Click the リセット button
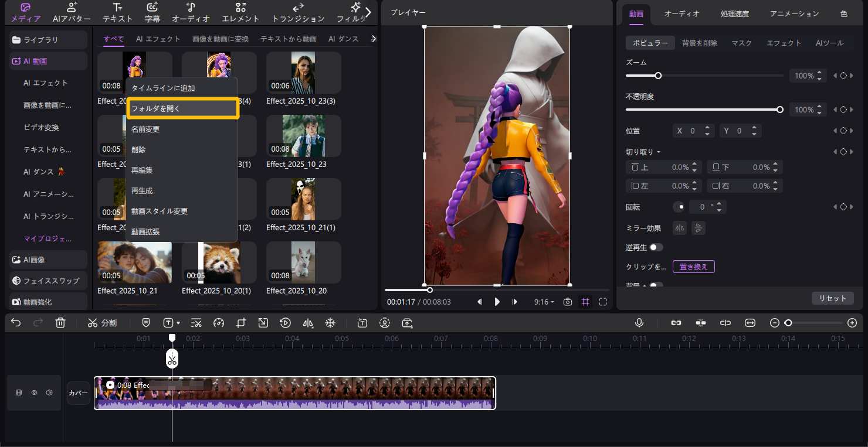Screen dimensions: 868x447 click(x=832, y=298)
